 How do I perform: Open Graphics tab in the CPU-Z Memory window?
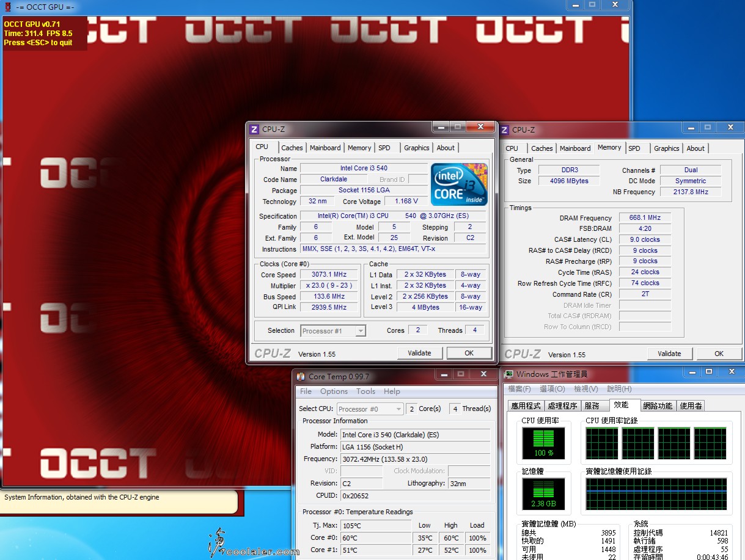pyautogui.click(x=667, y=148)
